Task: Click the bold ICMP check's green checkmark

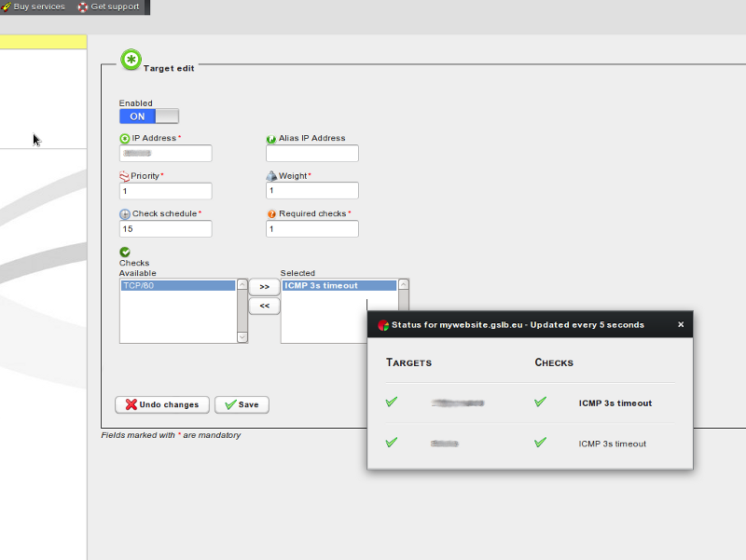Action: [x=541, y=403]
